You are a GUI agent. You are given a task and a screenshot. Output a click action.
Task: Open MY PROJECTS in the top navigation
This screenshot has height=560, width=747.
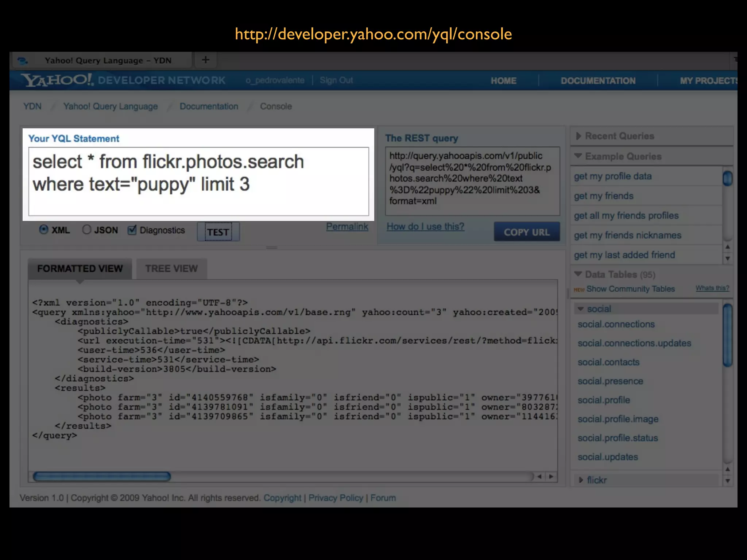(x=708, y=81)
